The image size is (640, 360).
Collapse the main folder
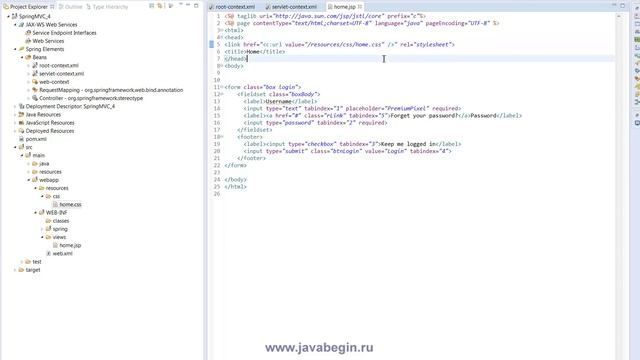click(22, 155)
